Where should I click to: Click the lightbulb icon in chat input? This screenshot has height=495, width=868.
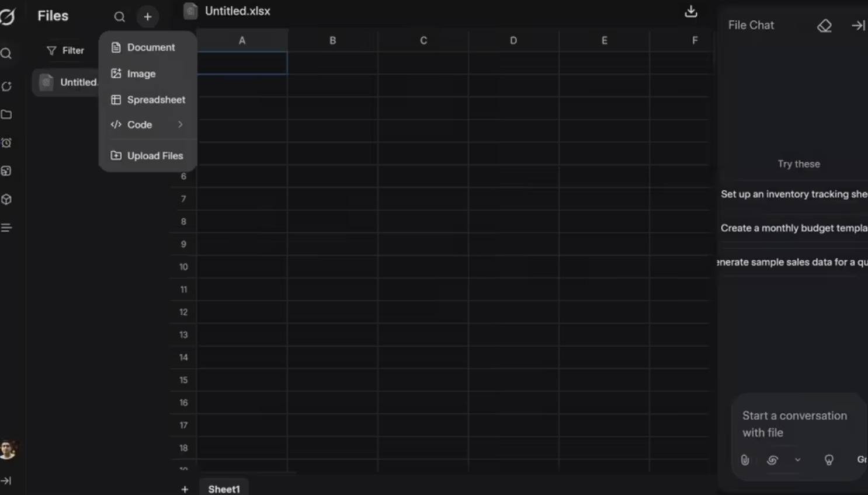click(828, 460)
